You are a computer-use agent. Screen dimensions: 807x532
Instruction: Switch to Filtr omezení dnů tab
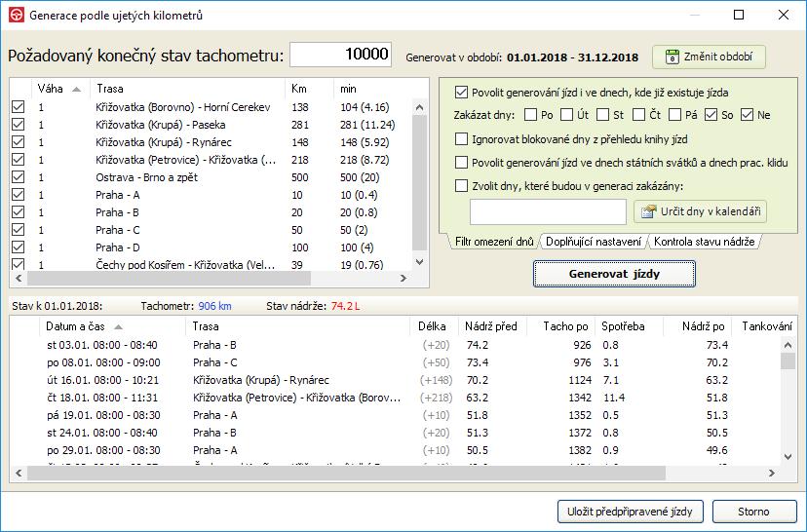(x=494, y=242)
